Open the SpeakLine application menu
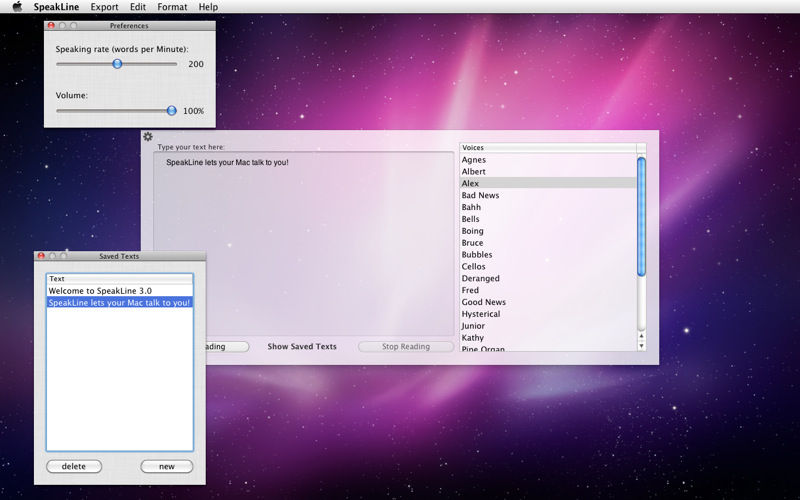This screenshot has width=800, height=500. 56,7
